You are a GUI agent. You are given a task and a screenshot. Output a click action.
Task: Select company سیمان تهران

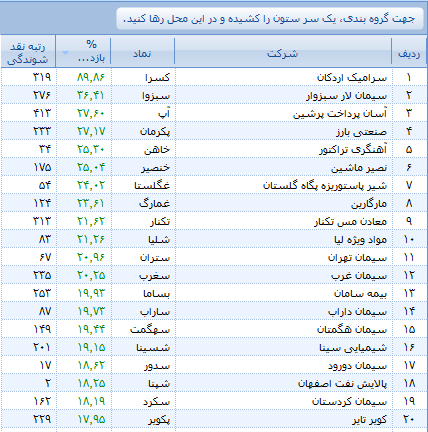(x=357, y=258)
